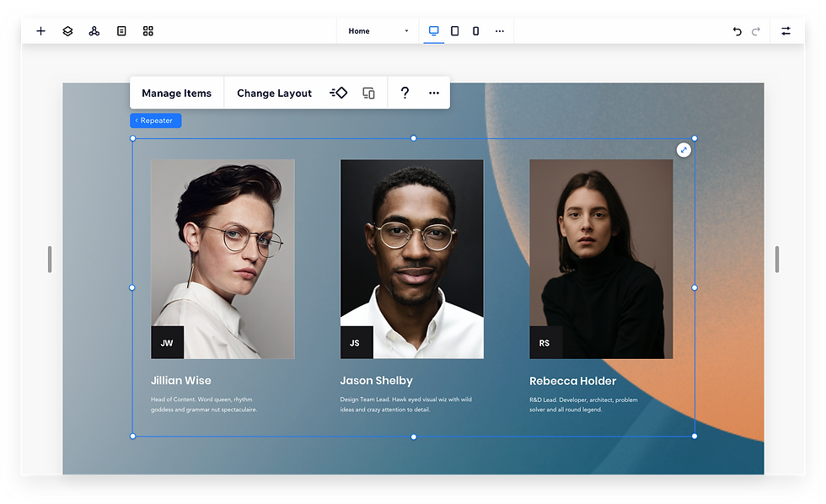826x504 pixels.
Task: Select Jillian Wise portrait image
Action: (x=223, y=259)
